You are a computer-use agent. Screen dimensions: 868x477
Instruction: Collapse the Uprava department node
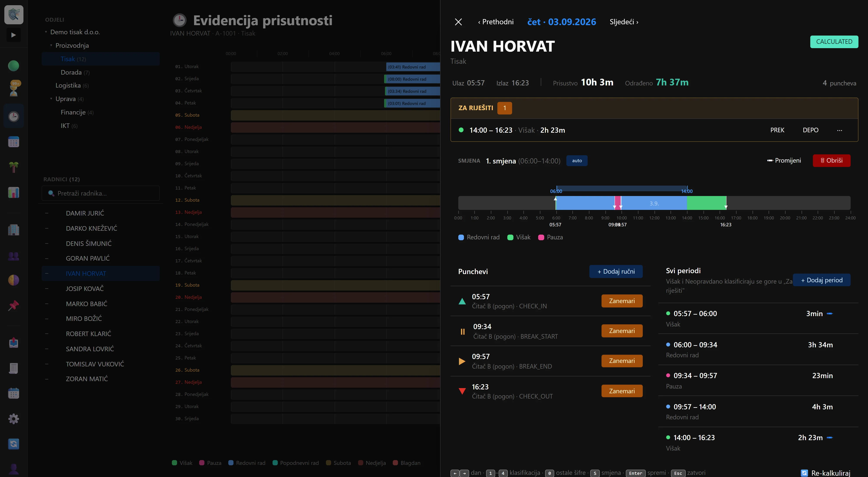click(51, 99)
